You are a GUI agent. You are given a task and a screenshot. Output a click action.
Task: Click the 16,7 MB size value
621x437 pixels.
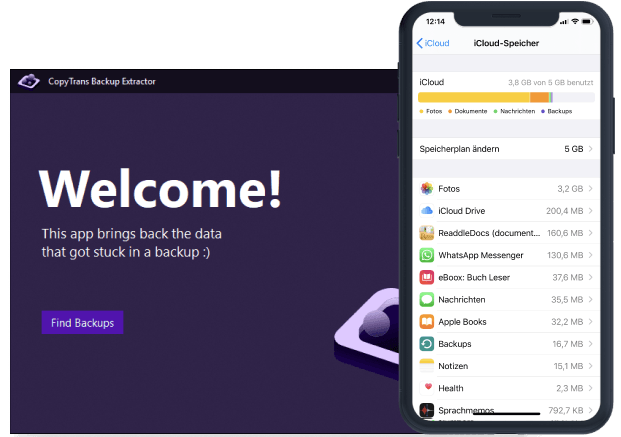pos(568,344)
